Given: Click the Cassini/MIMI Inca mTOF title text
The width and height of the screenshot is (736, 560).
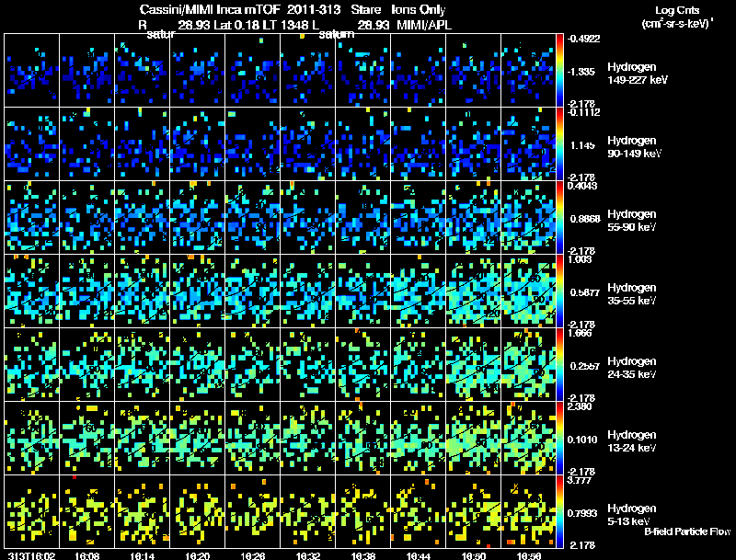Looking at the screenshot, I should tap(210, 9).
